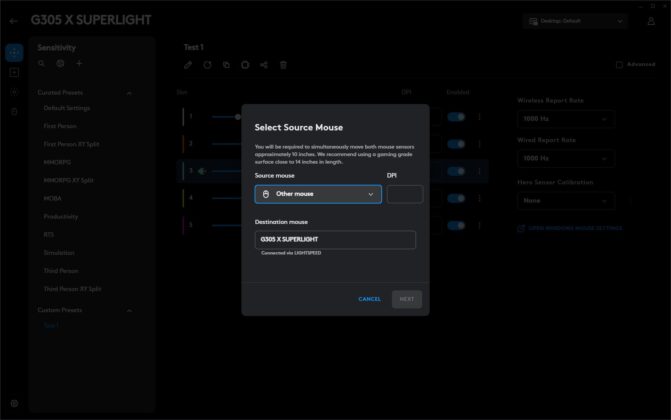Select the Assignments plus icon in sidebar
The image size is (671, 420).
pyautogui.click(x=14, y=72)
